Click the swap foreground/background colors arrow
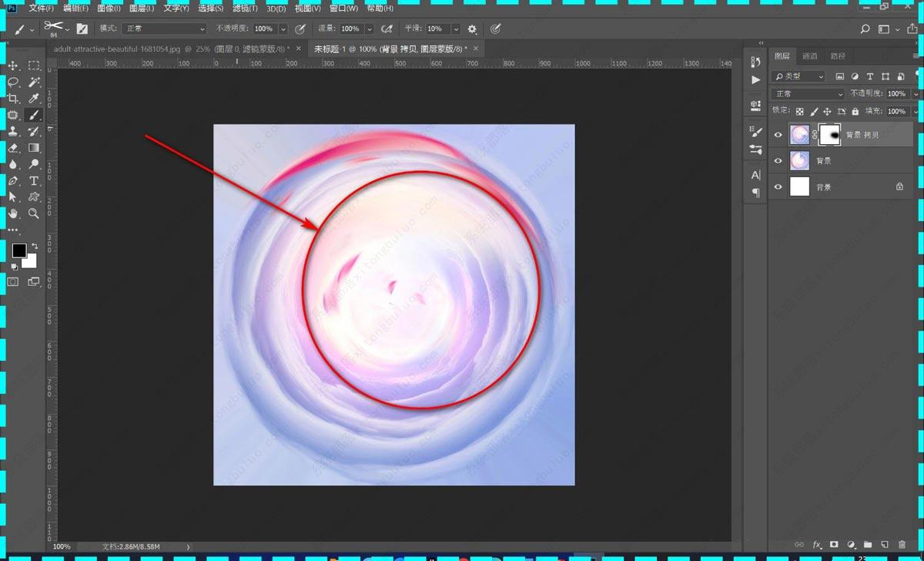The height and width of the screenshot is (561, 924). pyautogui.click(x=35, y=247)
